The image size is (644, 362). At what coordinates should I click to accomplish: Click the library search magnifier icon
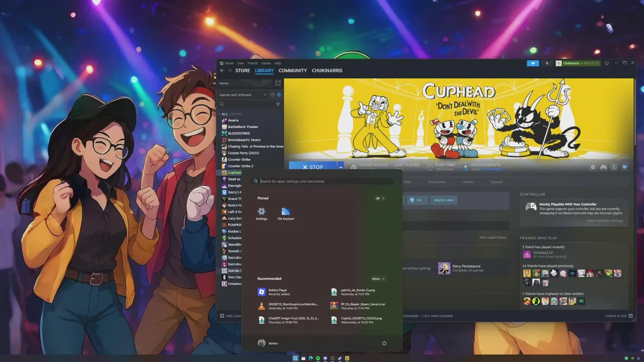coord(221,104)
